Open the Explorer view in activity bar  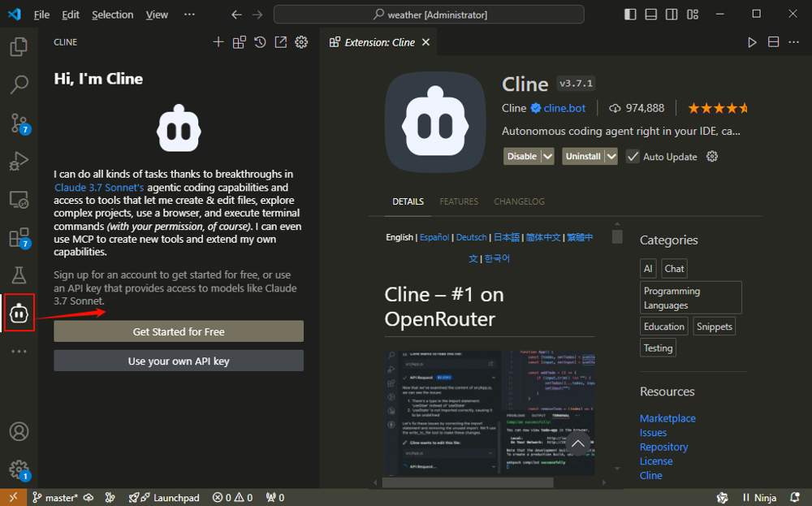(19, 47)
